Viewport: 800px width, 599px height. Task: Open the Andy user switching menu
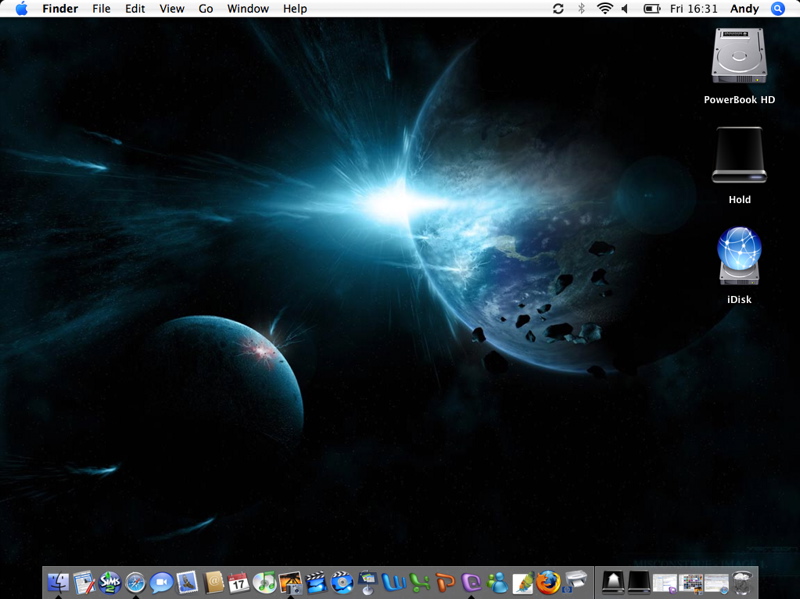[745, 9]
